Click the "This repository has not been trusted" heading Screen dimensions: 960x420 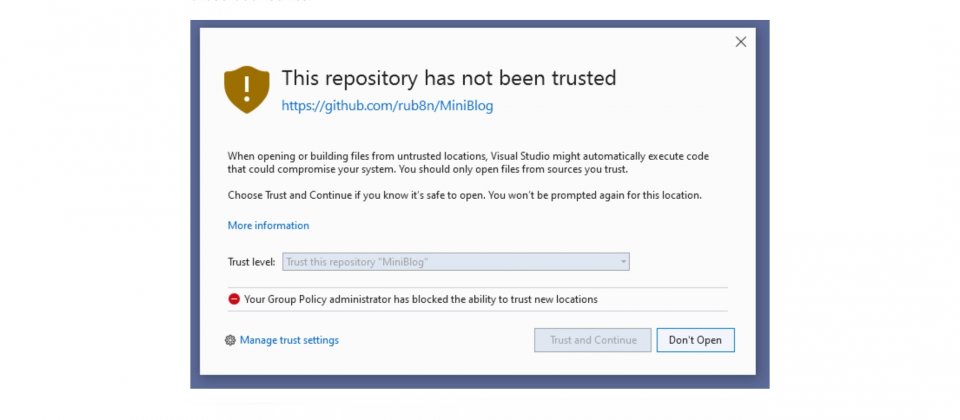pyautogui.click(x=449, y=78)
